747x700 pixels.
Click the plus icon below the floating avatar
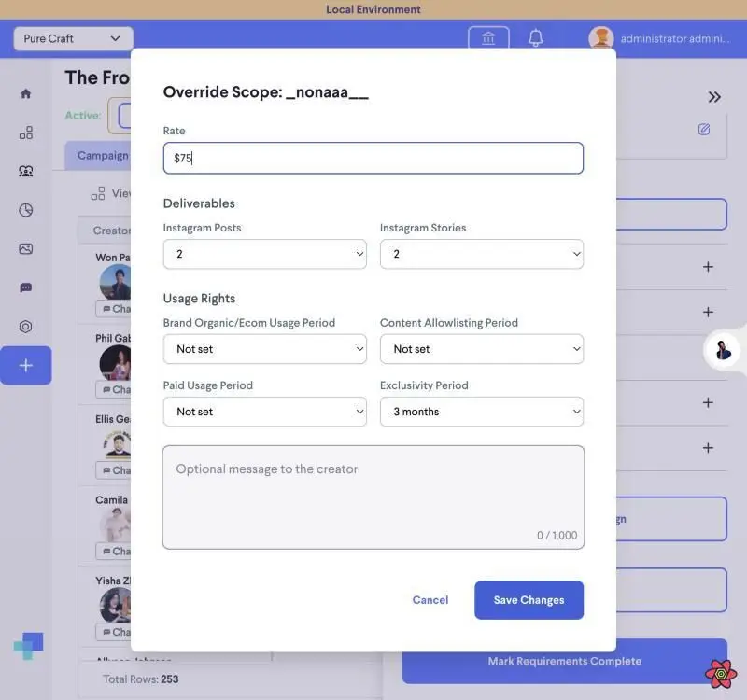coord(708,402)
